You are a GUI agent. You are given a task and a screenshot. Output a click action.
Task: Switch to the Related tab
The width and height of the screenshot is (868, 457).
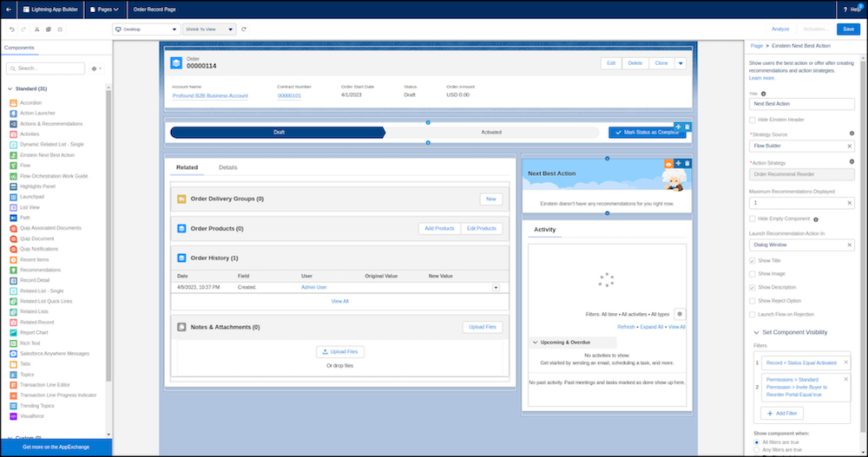point(187,167)
